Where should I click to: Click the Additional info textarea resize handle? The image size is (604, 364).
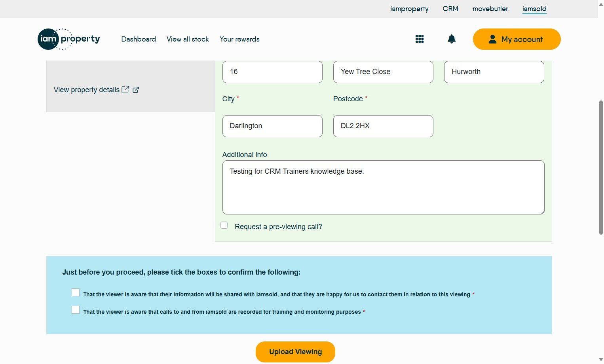[542, 212]
